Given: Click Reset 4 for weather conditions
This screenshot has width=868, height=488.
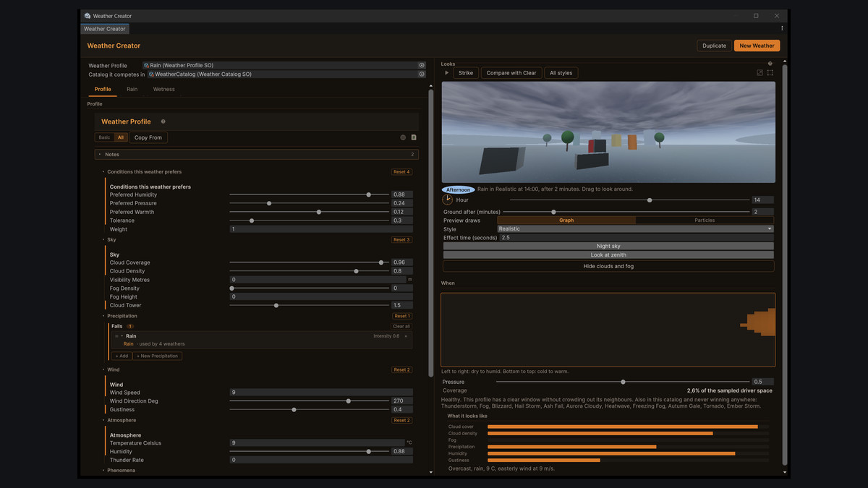Looking at the screenshot, I should [401, 172].
